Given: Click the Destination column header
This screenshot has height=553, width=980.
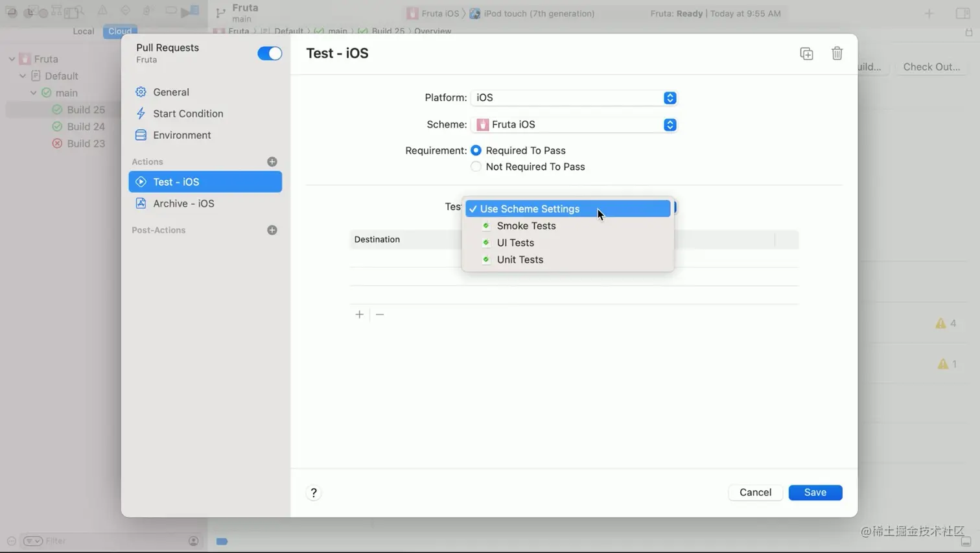Looking at the screenshot, I should pos(377,239).
